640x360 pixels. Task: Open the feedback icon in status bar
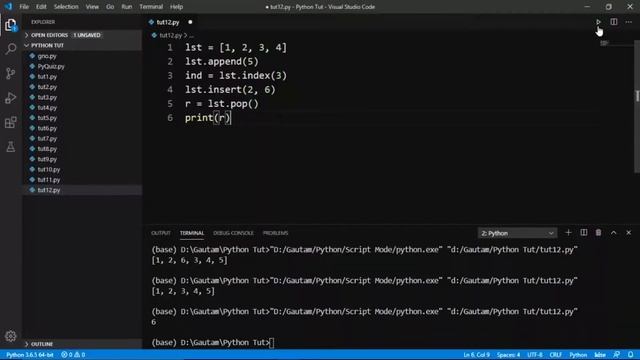click(617, 355)
